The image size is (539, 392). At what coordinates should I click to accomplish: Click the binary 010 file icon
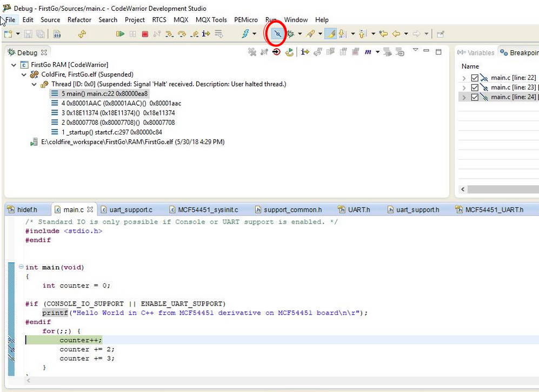57,33
